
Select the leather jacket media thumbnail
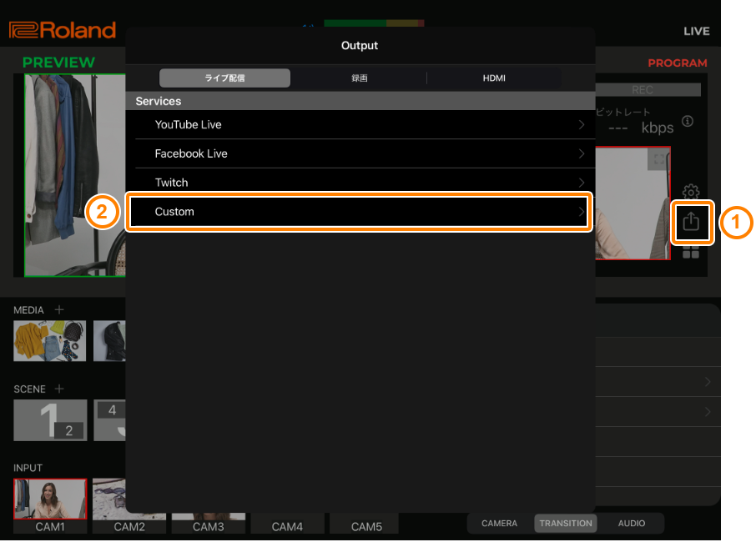pos(109,340)
